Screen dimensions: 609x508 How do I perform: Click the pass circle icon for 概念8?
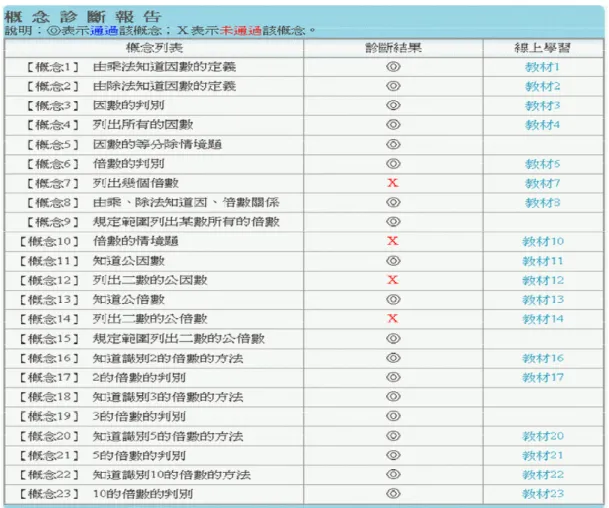coord(393,202)
